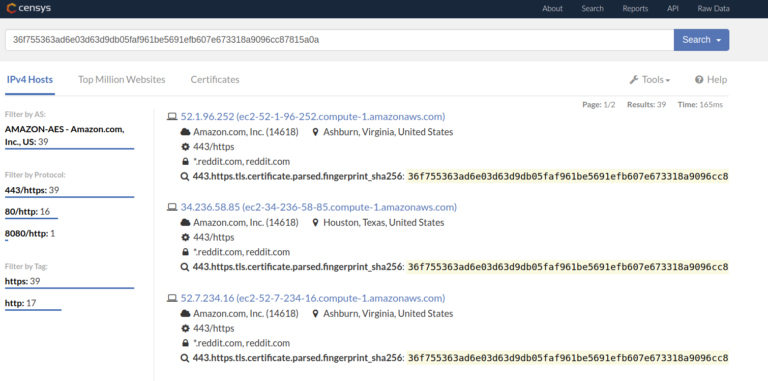This screenshot has width=768, height=381.
Task: Click the Tools wrench icon
Action: click(634, 79)
